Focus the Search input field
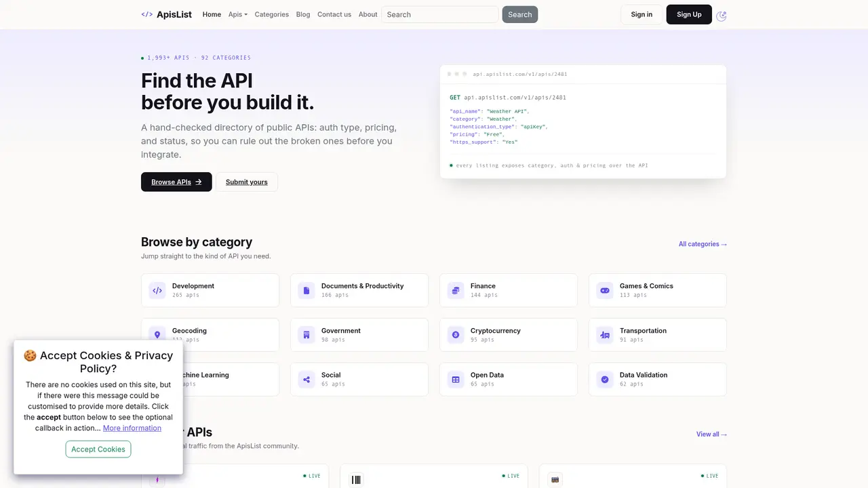The image size is (868, 488). coord(440,14)
